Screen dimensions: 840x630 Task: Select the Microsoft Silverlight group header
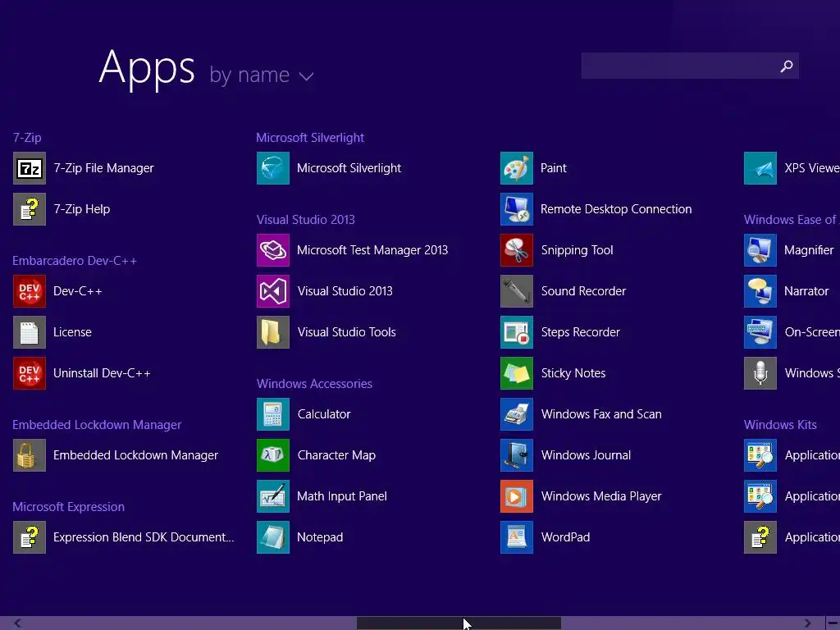tap(310, 138)
